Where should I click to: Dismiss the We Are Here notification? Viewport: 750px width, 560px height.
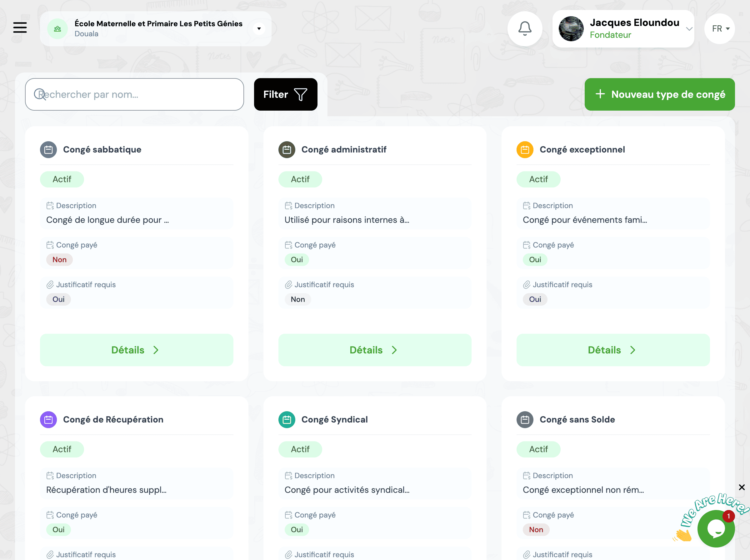pyautogui.click(x=742, y=487)
